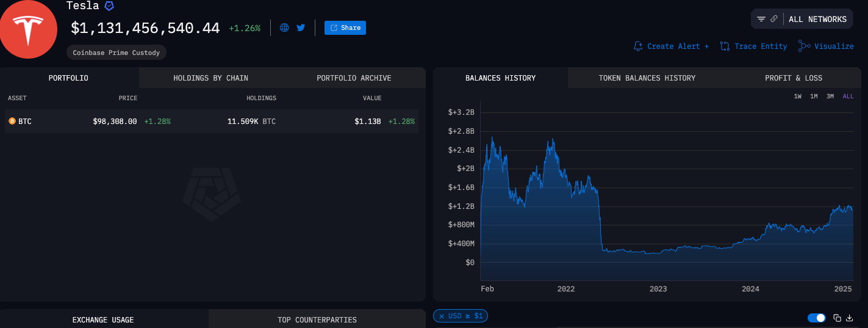Click the $1.13B value cell
868x328 pixels.
point(368,122)
